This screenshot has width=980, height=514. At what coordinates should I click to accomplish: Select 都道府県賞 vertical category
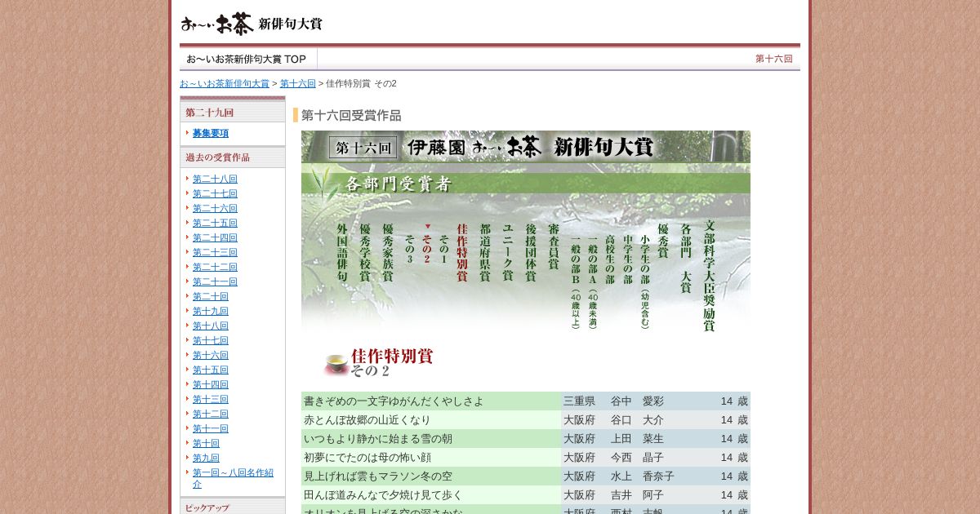pos(485,252)
